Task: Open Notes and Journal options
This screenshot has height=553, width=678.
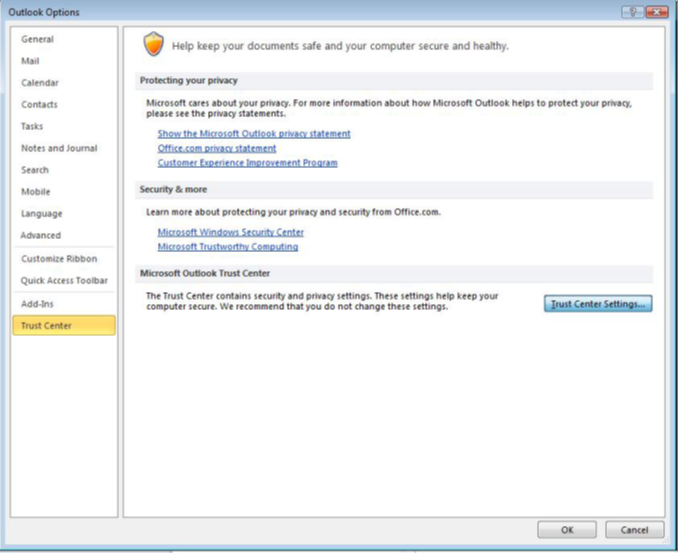Action: 64,148
